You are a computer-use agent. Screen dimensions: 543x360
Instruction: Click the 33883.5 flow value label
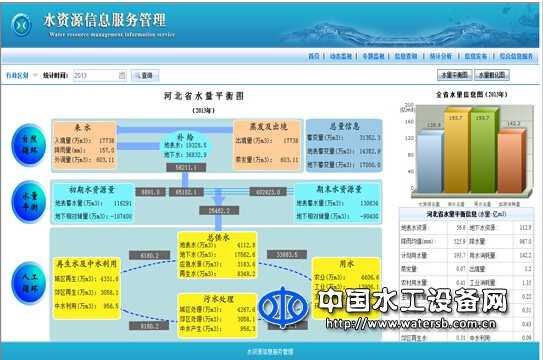[287, 254]
